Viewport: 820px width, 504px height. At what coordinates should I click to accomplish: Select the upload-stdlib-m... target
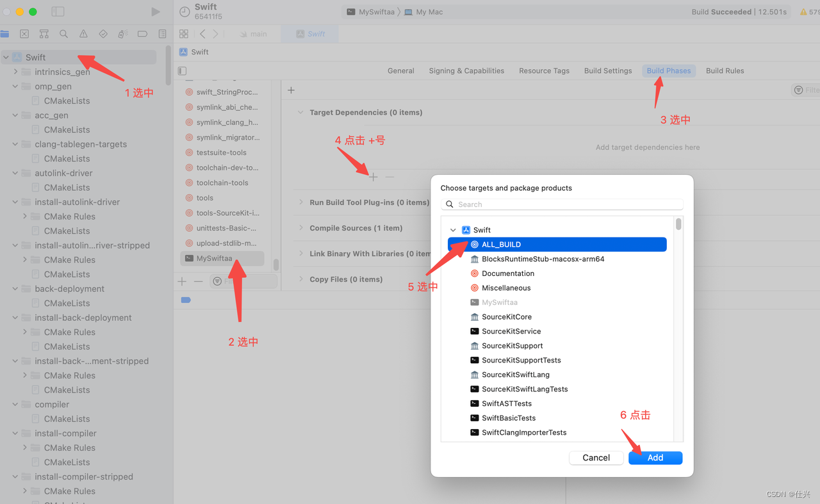[222, 243]
